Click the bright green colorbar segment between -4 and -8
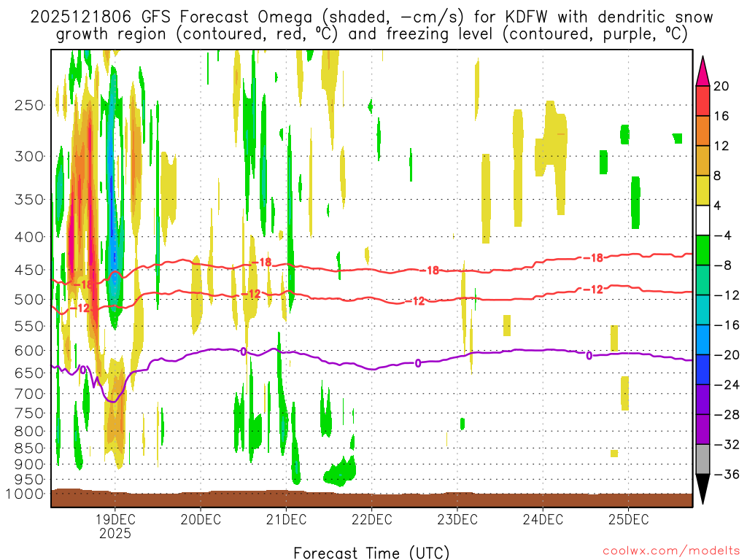 pyautogui.click(x=703, y=251)
